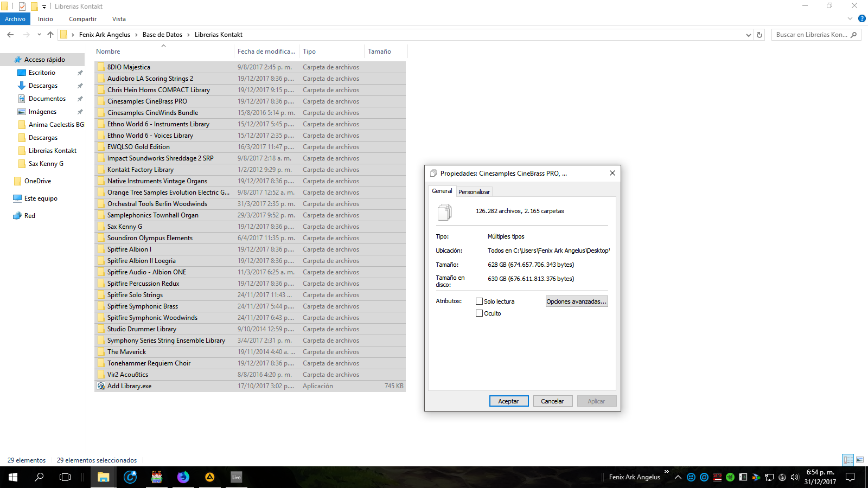
Task: Refresh the Librerias Kontakt folder
Action: tap(759, 35)
